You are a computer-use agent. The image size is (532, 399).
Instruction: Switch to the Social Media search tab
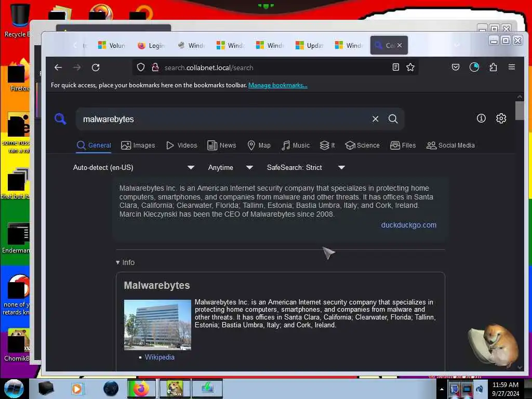click(450, 145)
